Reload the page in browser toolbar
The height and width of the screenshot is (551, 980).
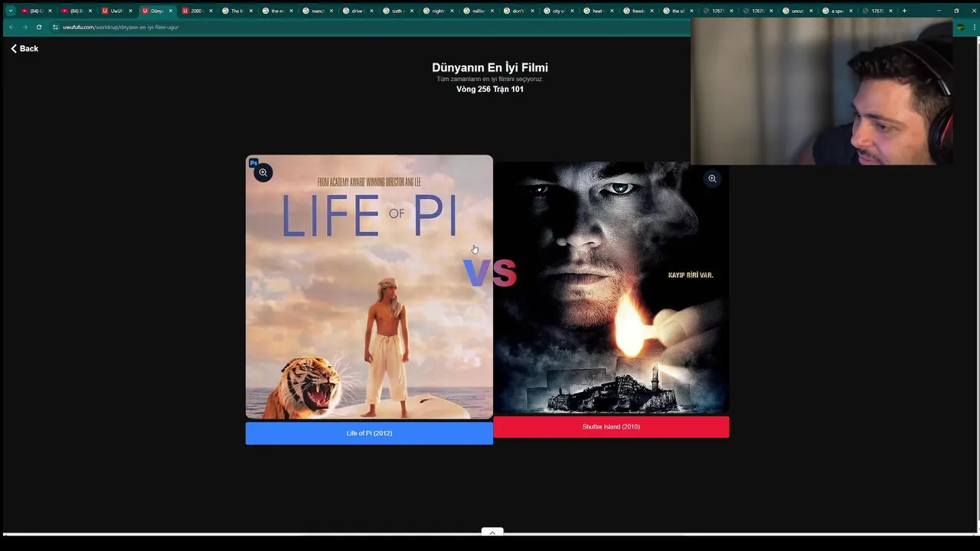(x=38, y=27)
